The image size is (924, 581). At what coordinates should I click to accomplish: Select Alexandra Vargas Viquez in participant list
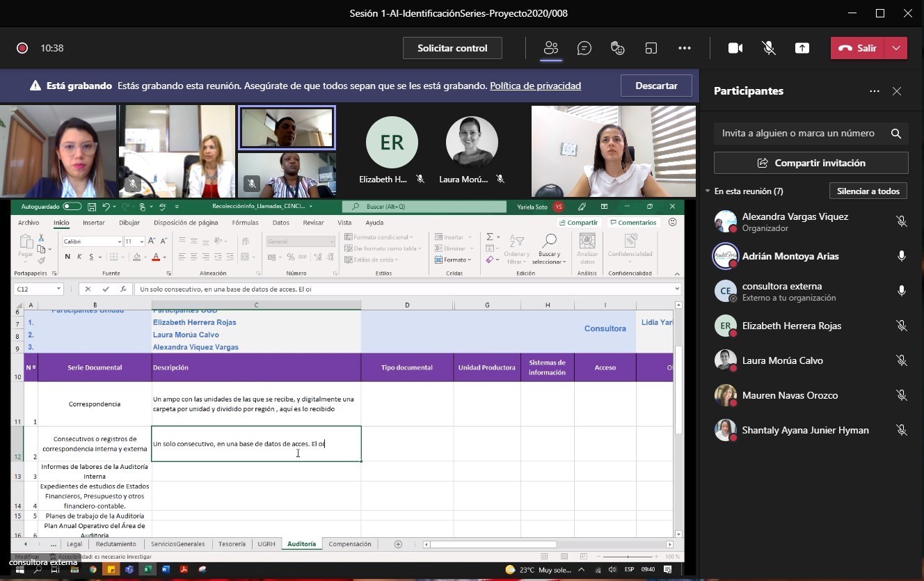click(x=795, y=217)
